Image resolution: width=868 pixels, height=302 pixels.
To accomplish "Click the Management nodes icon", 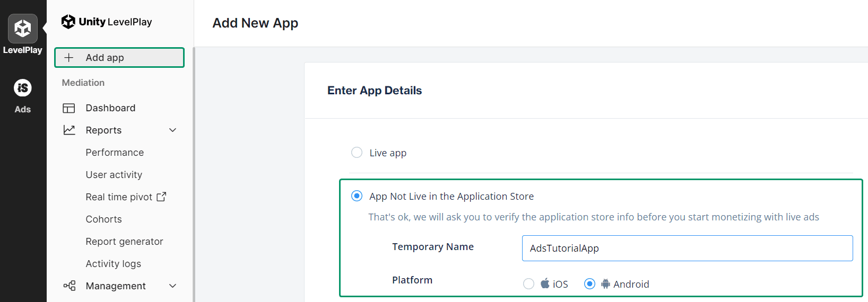I will click(69, 286).
